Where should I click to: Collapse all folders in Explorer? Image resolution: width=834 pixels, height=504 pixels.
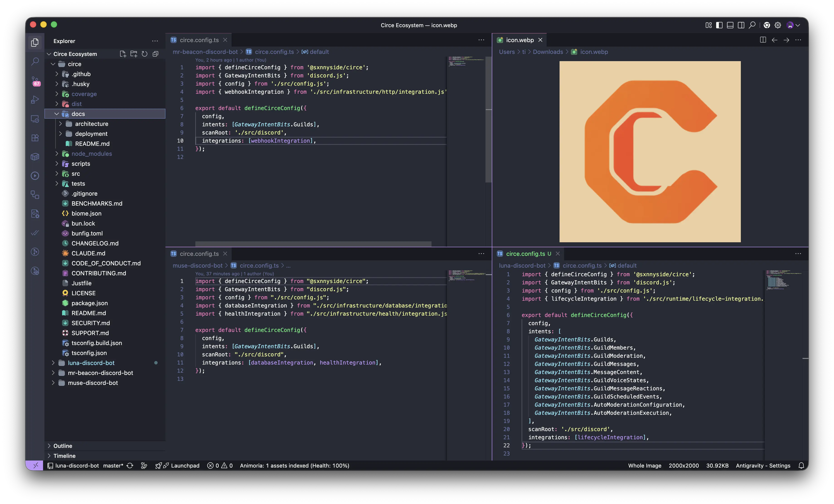tap(155, 54)
